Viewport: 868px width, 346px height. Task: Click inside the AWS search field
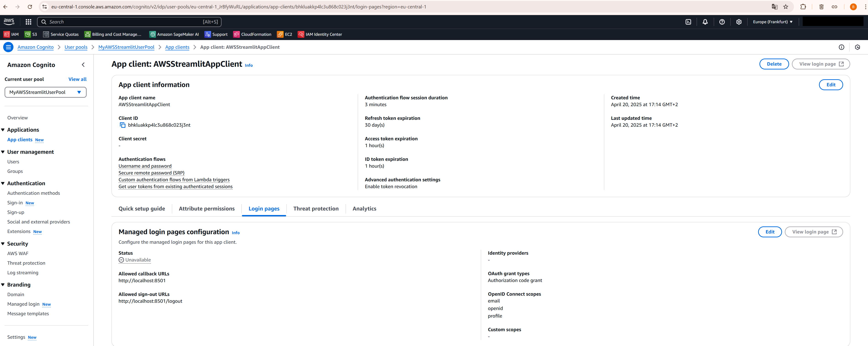pyautogui.click(x=128, y=22)
